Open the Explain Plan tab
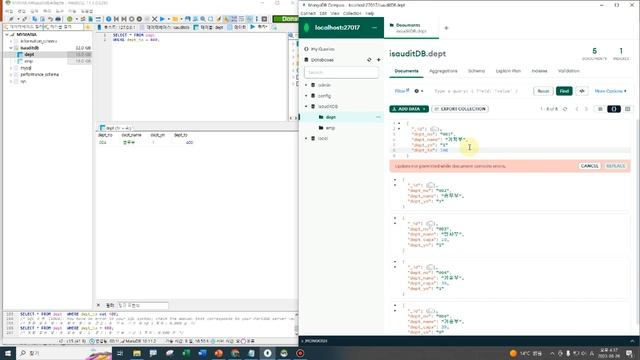The width and height of the screenshot is (640, 360). 508,71
